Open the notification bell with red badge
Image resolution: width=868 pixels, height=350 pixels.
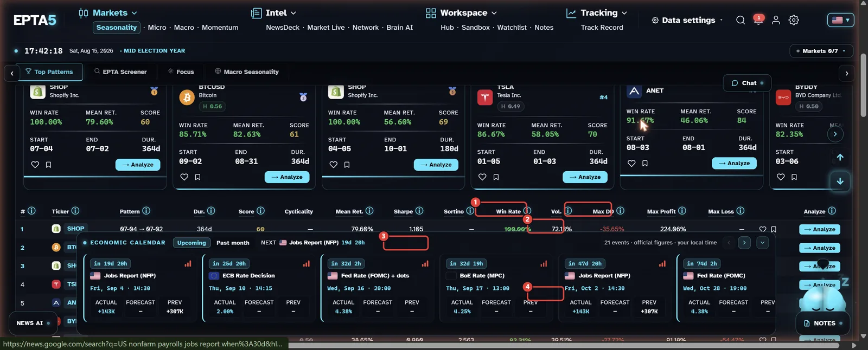click(x=758, y=20)
